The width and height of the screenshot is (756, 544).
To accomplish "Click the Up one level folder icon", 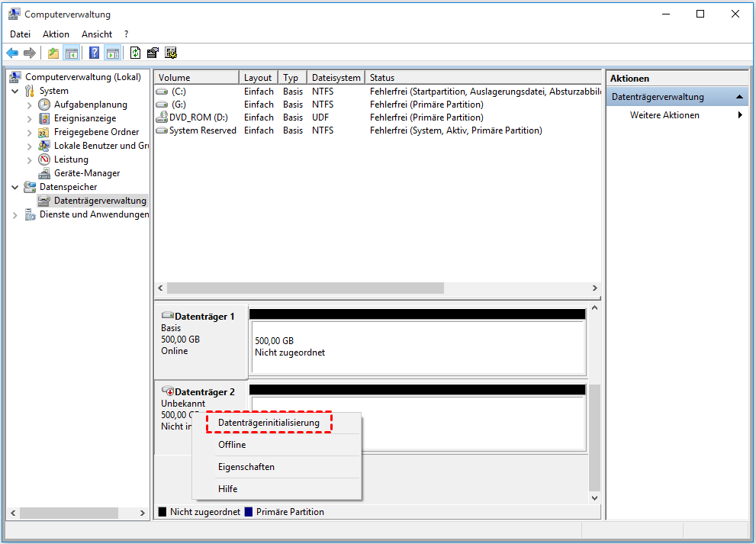I will tap(53, 53).
